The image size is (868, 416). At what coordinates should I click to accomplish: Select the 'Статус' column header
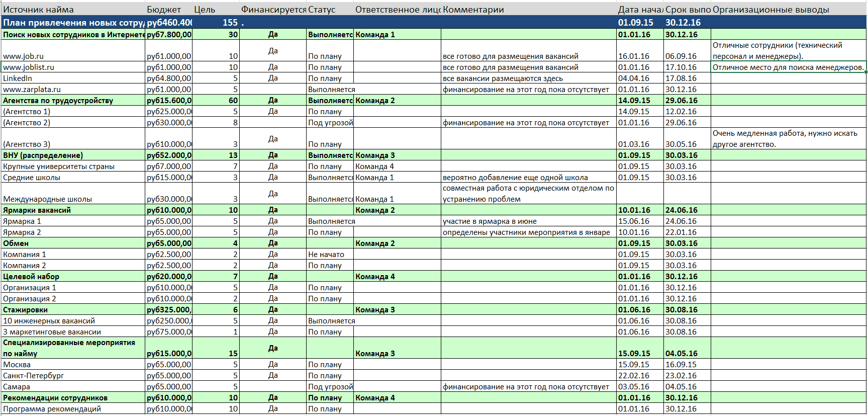coord(330,10)
